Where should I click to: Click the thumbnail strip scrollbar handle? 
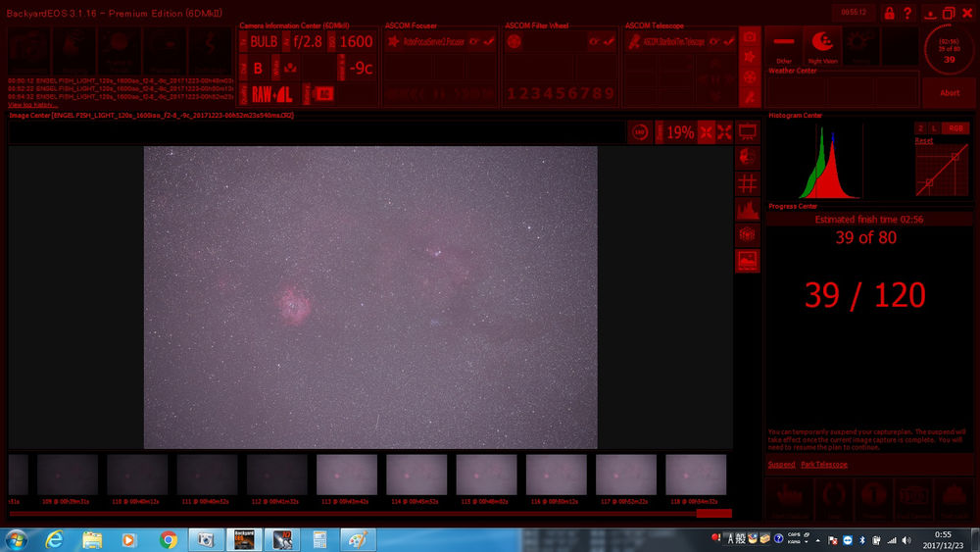pyautogui.click(x=713, y=513)
